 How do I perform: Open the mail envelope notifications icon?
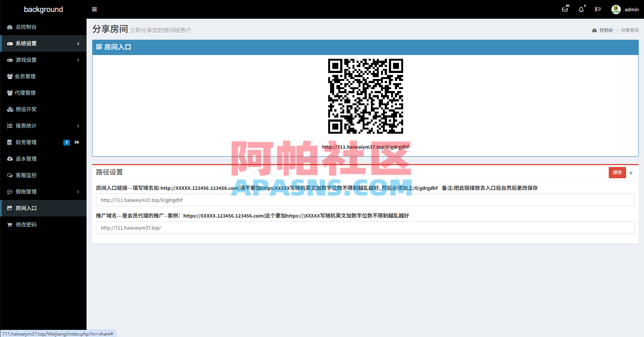[x=565, y=9]
